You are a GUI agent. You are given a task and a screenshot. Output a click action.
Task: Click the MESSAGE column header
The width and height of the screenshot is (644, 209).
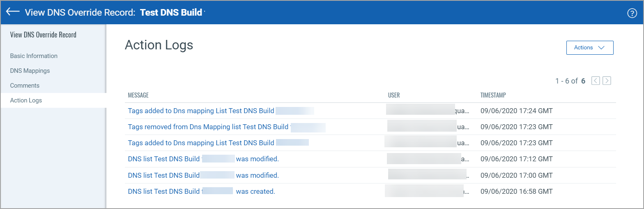tap(138, 95)
